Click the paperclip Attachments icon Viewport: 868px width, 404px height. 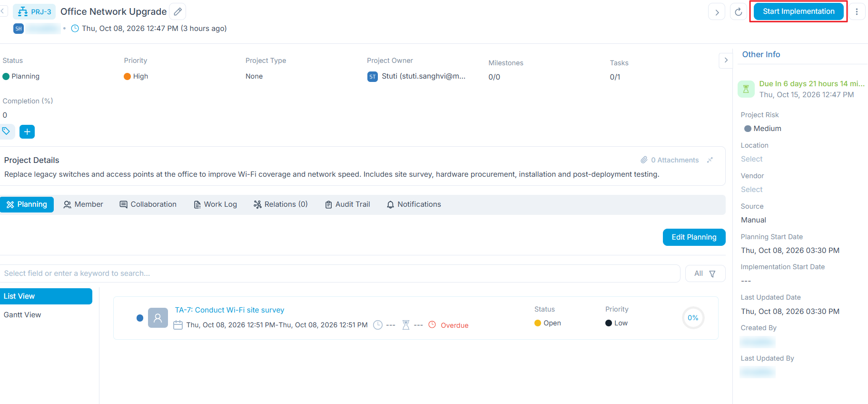[644, 160]
